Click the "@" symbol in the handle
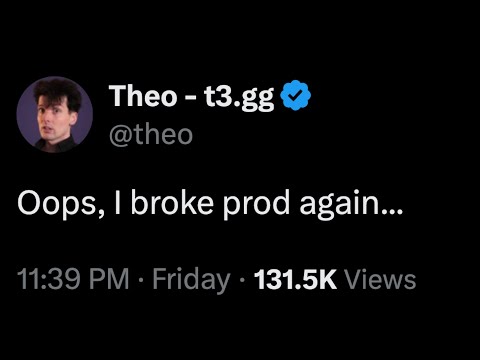 (119, 136)
